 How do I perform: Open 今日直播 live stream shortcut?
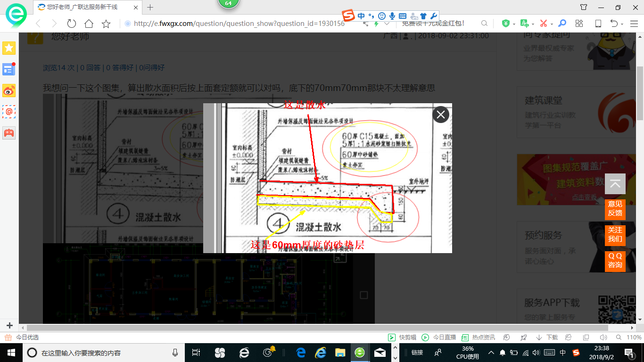[438, 337]
